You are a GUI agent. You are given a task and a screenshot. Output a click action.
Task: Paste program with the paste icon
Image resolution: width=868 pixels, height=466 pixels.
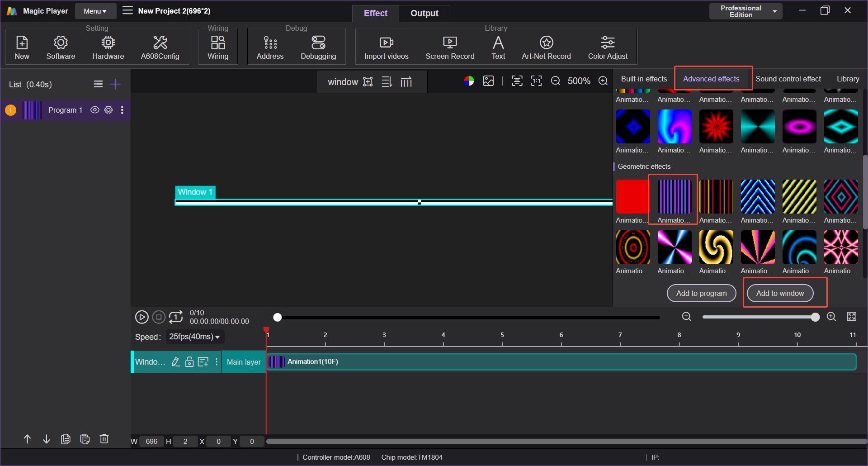85,439
